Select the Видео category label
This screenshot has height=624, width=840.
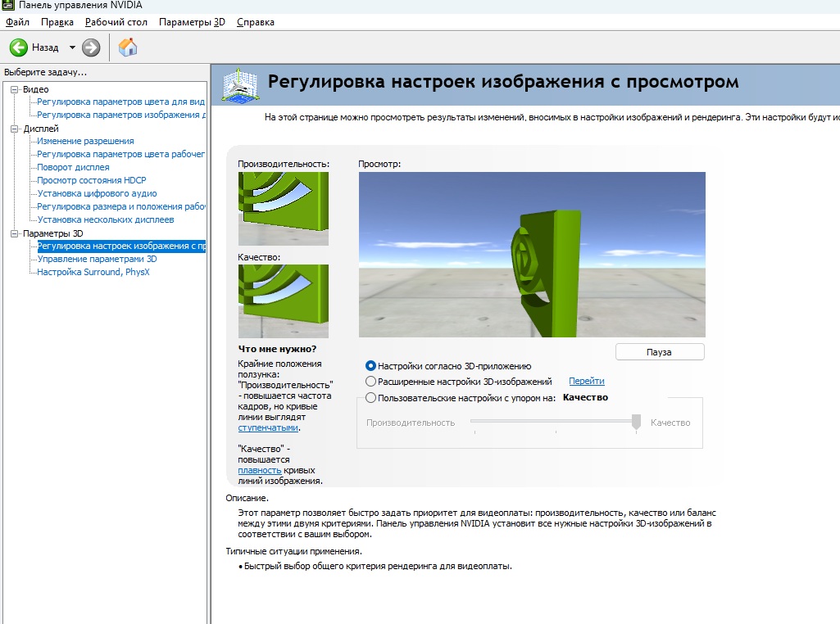coord(36,89)
